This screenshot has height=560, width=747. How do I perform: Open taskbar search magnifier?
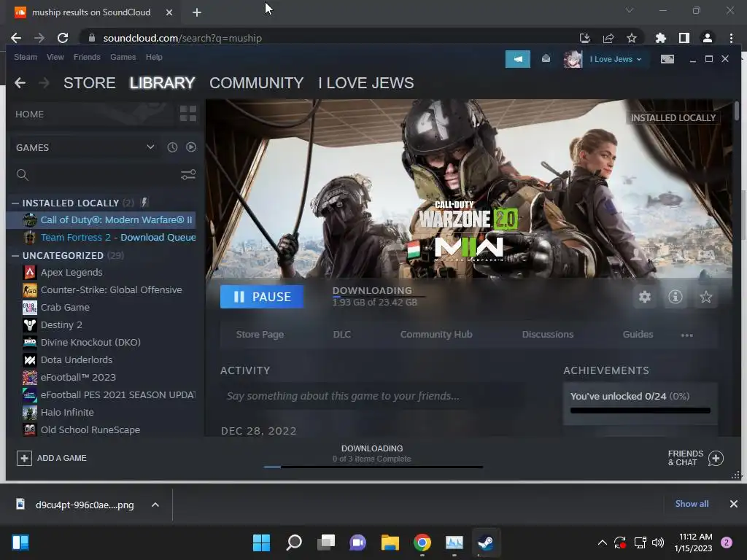click(293, 542)
